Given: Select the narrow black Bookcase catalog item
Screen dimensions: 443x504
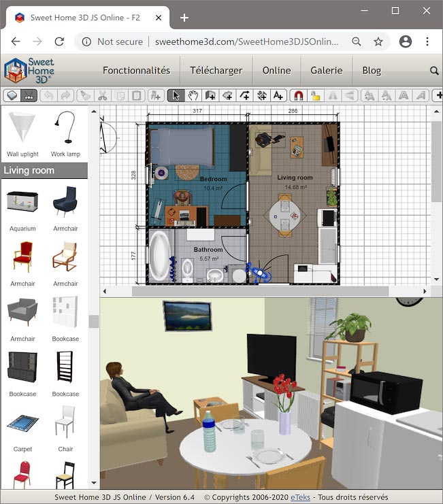Looking at the screenshot, I should [65, 373].
